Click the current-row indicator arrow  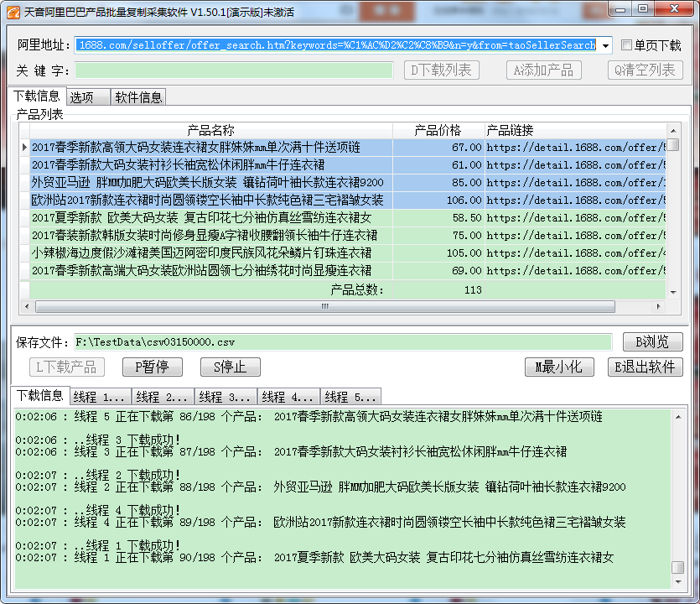tap(24, 147)
